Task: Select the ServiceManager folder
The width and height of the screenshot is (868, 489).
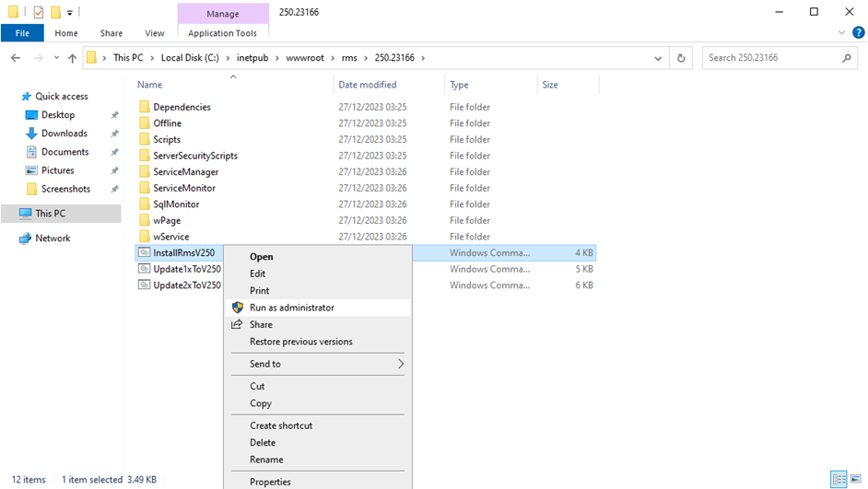Action: click(185, 172)
